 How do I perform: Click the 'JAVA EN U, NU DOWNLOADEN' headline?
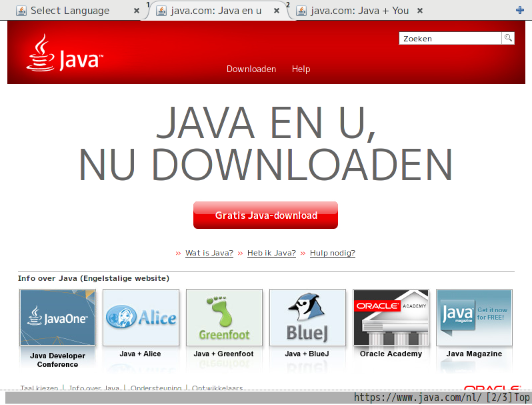click(265, 143)
